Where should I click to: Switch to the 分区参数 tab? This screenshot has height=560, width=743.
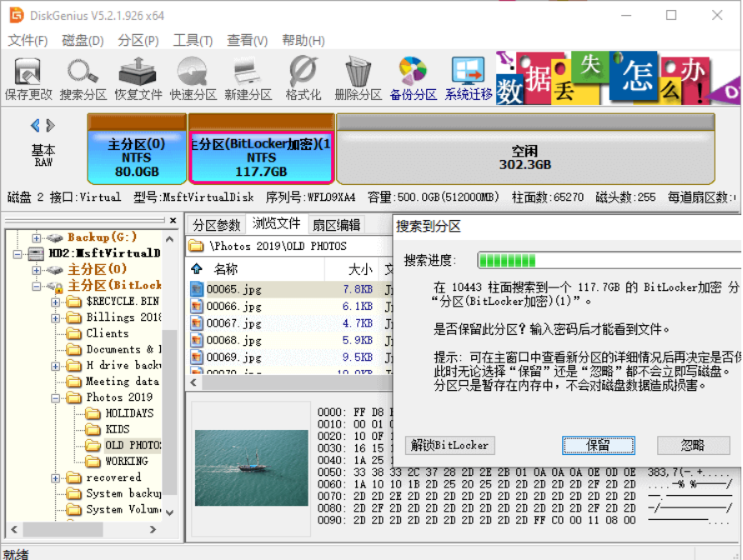[217, 225]
